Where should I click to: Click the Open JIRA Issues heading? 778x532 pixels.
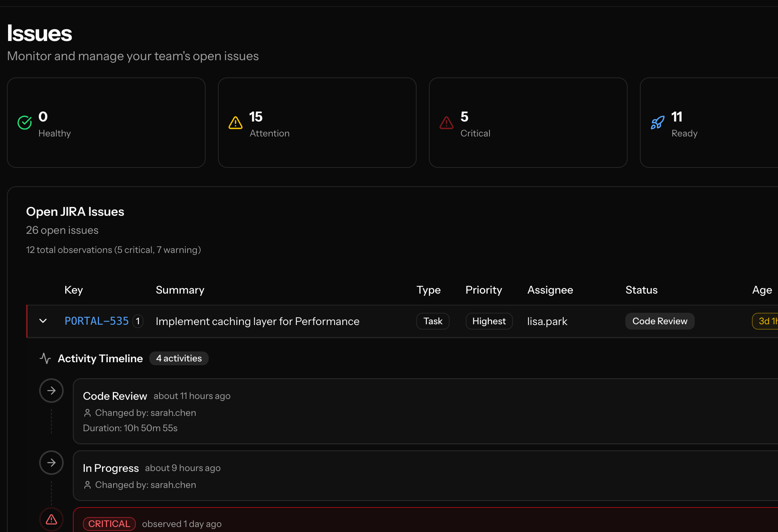click(75, 212)
